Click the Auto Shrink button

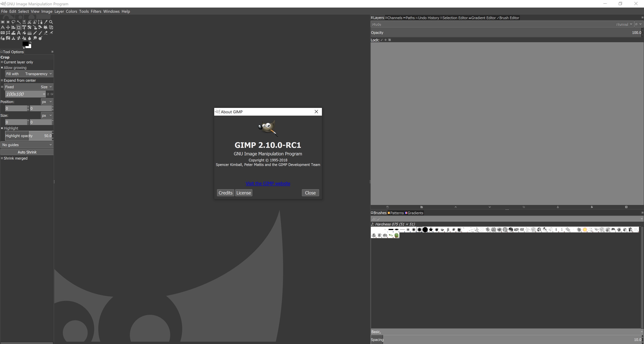27,152
